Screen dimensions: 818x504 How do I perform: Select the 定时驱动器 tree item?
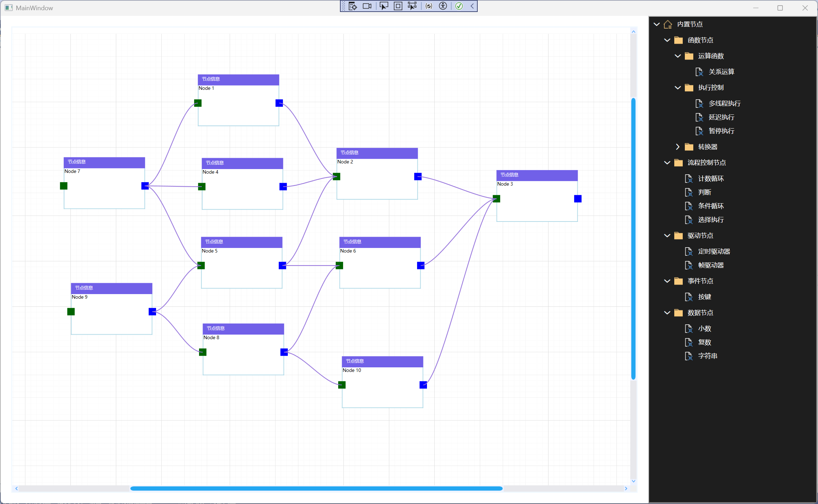[714, 251]
